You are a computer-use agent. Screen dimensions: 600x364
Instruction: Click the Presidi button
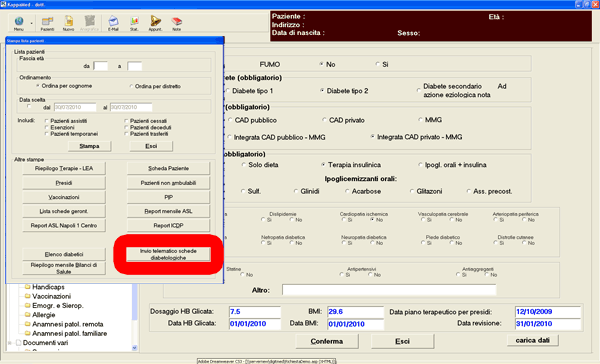(64, 183)
